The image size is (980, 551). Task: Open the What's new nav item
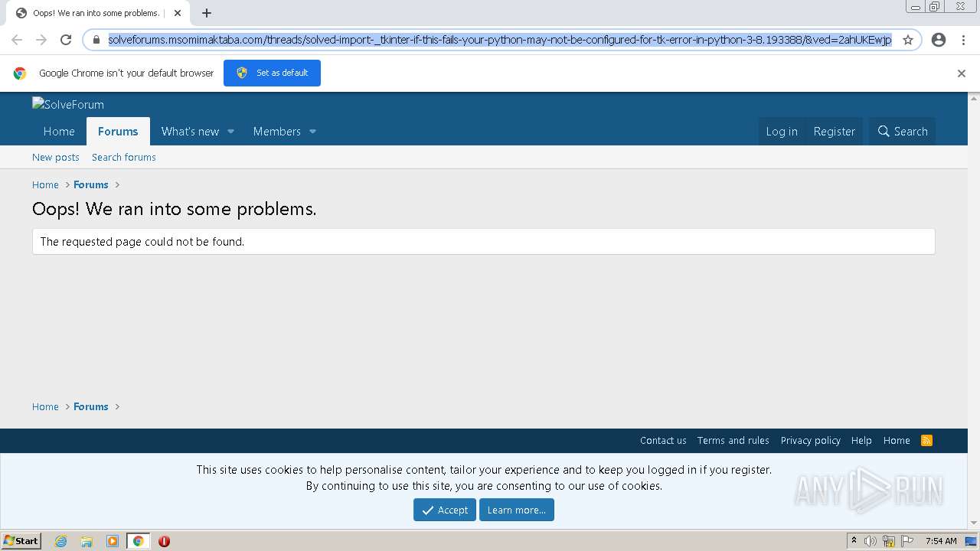[190, 132]
